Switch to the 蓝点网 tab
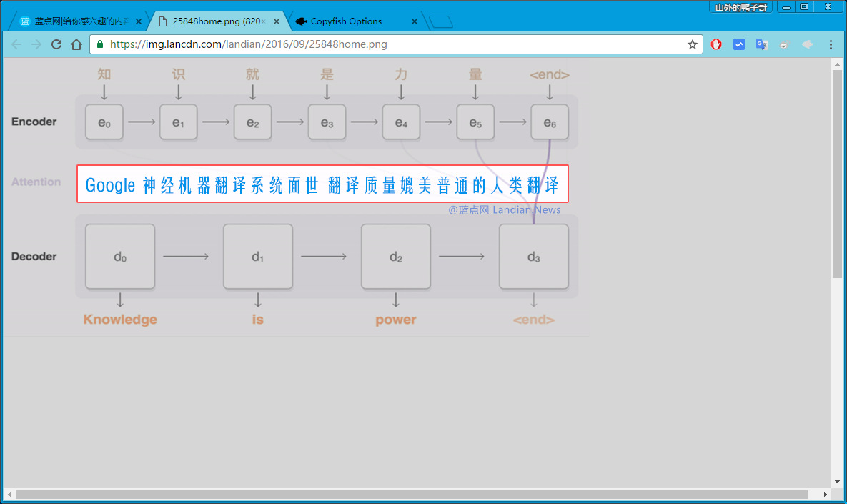The image size is (847, 504). tap(77, 21)
